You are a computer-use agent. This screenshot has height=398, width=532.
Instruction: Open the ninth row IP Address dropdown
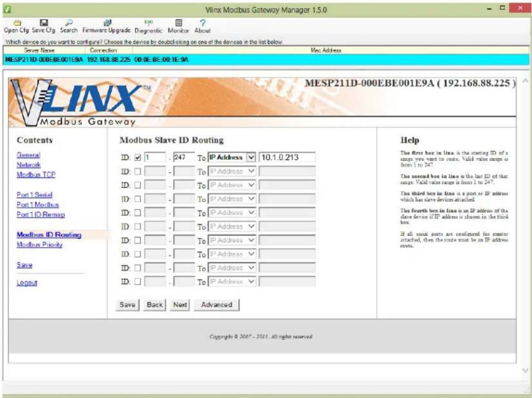(x=232, y=268)
